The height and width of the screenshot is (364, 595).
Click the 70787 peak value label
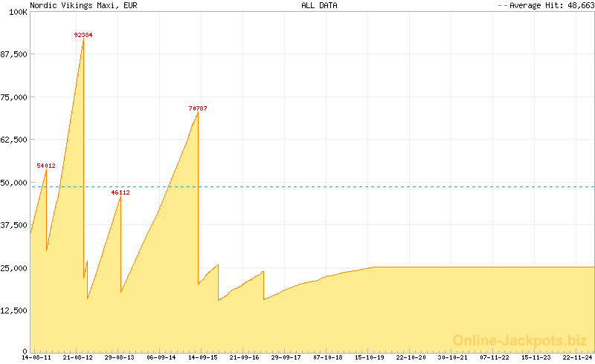tap(198, 108)
